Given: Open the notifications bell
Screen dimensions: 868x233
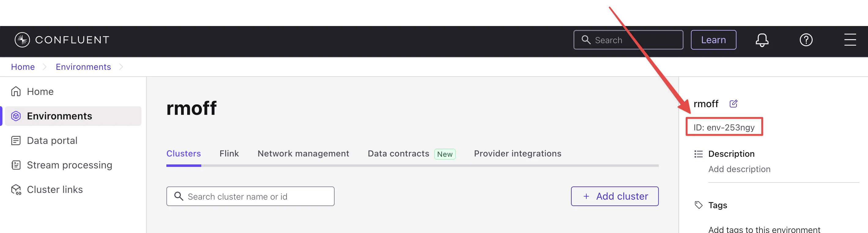Looking at the screenshot, I should pyautogui.click(x=762, y=40).
